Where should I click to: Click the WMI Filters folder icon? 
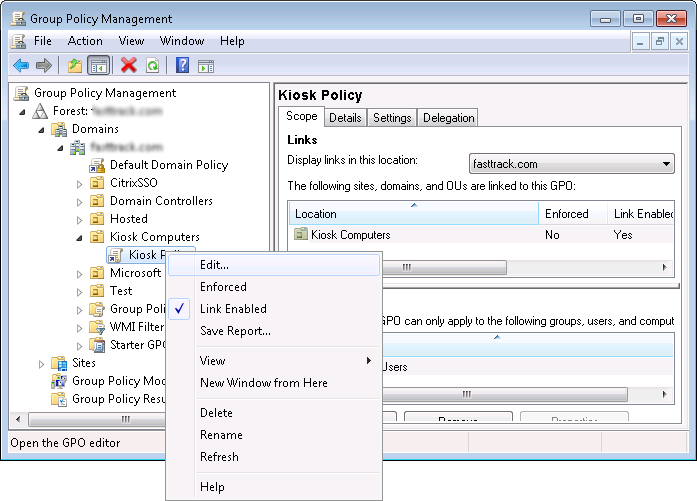click(97, 327)
